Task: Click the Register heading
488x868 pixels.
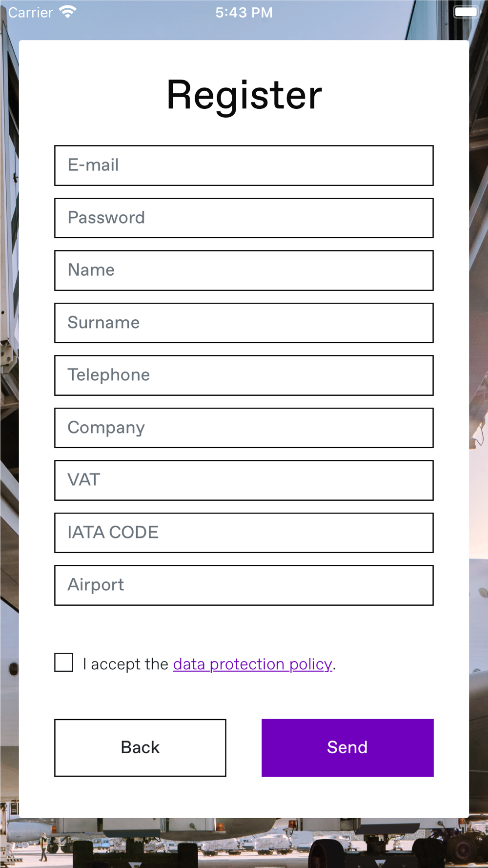Action: [x=244, y=95]
